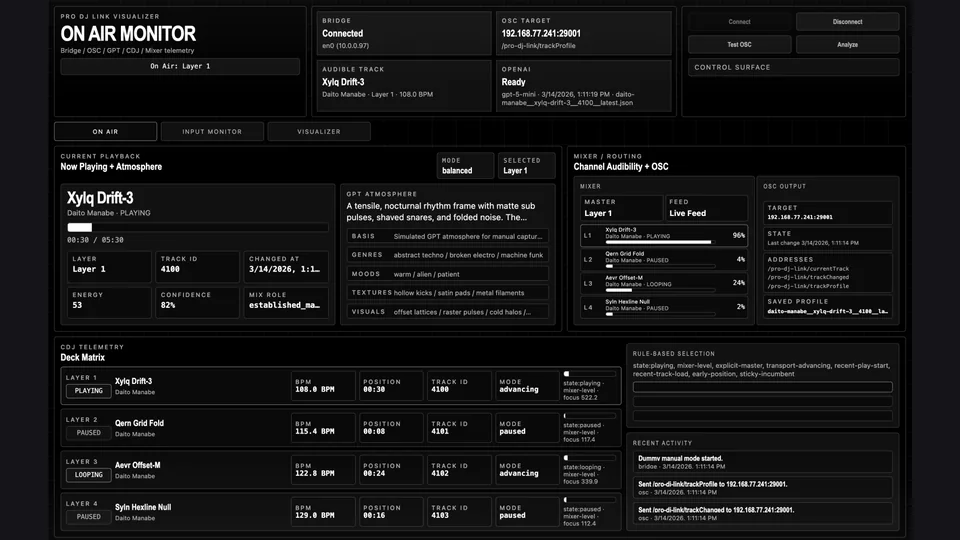Image resolution: width=960 pixels, height=540 pixels.
Task: Click the OSC Output State last change box
Action: pos(828,238)
